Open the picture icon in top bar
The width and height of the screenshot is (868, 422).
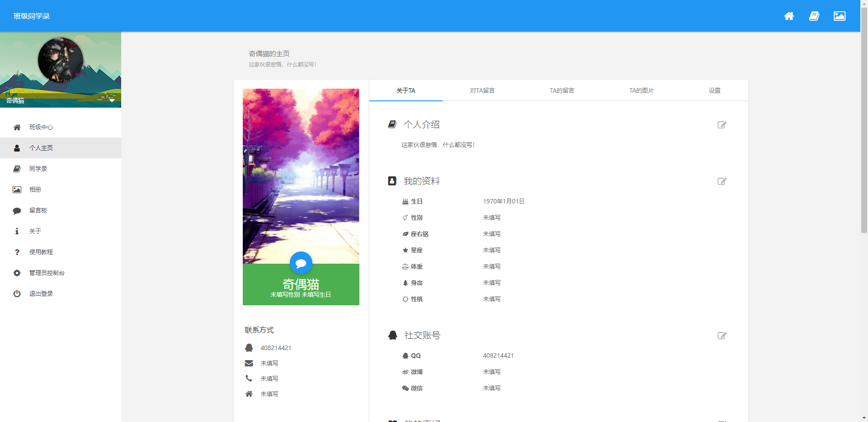pyautogui.click(x=840, y=16)
